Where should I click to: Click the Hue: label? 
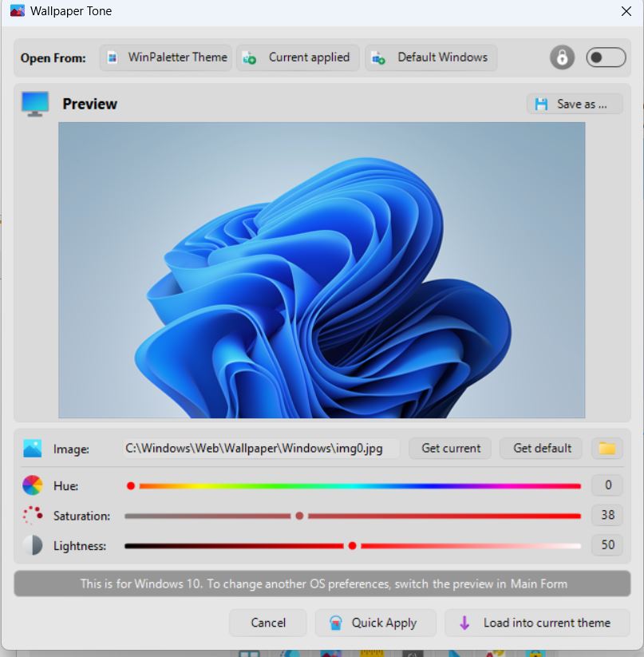65,486
